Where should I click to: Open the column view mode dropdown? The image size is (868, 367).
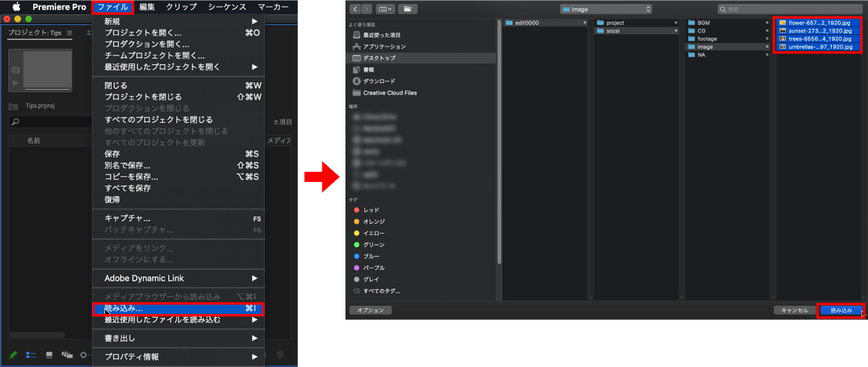[x=386, y=9]
